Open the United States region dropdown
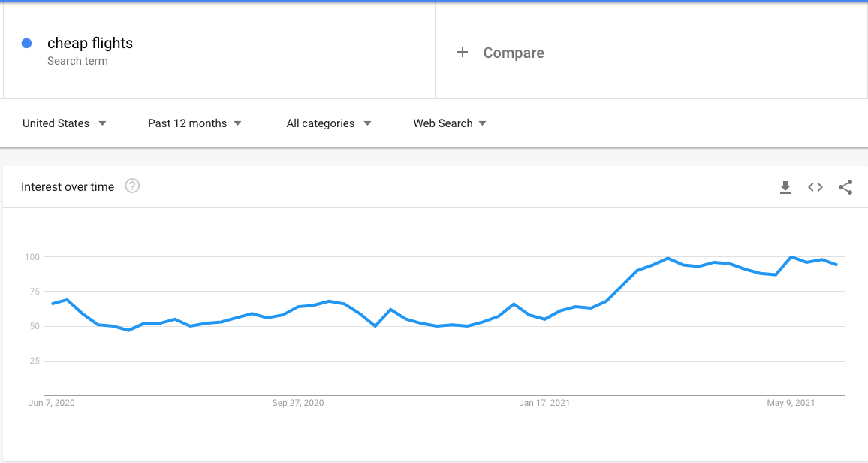This screenshot has height=463, width=868. [65, 123]
